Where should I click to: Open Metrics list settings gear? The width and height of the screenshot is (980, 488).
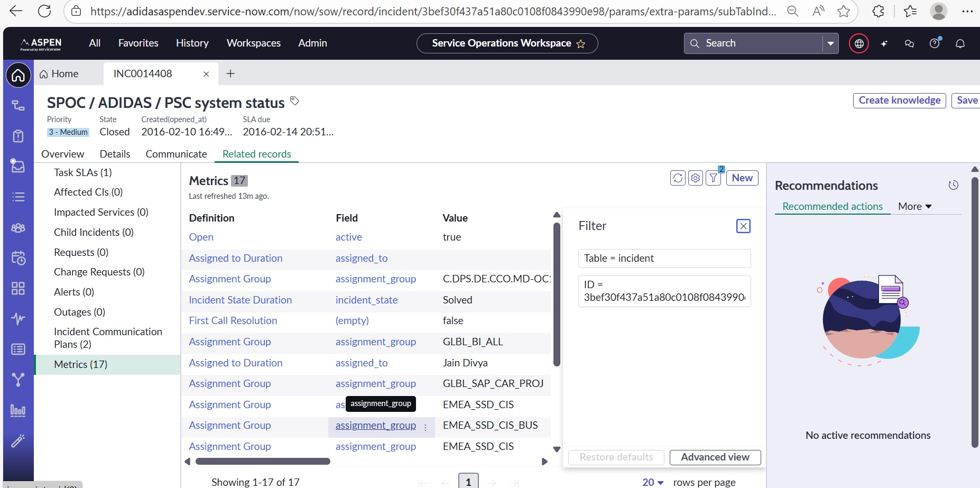click(696, 178)
